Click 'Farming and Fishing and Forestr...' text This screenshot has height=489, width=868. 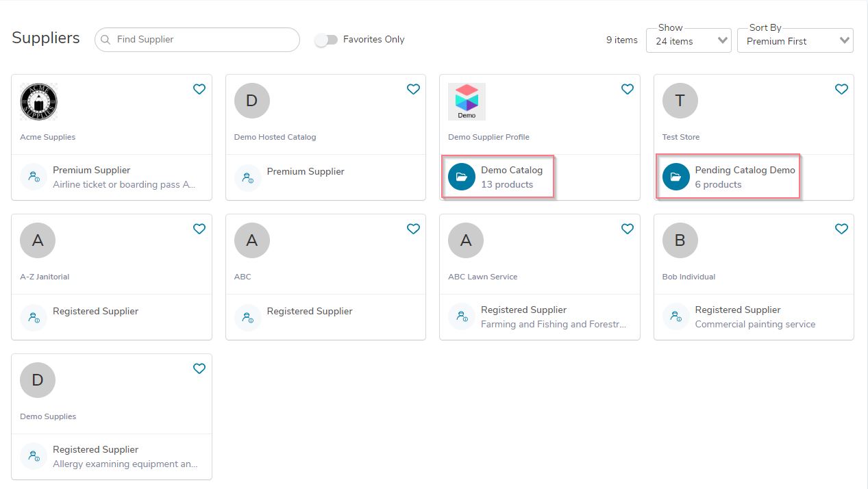(554, 325)
